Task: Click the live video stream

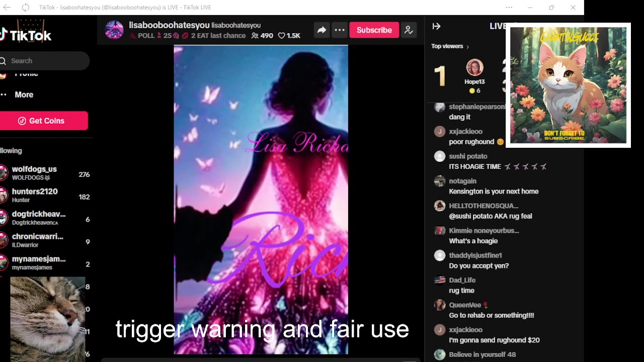Action: pyautogui.click(x=261, y=200)
